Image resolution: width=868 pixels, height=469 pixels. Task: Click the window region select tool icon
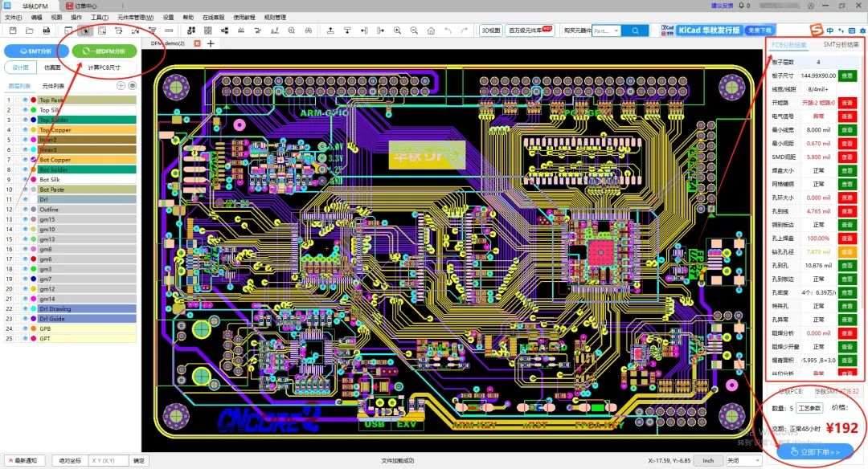click(102, 31)
